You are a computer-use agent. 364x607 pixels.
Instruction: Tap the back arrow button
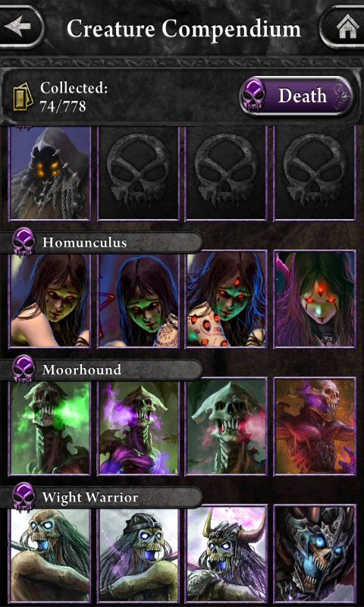[x=20, y=27]
